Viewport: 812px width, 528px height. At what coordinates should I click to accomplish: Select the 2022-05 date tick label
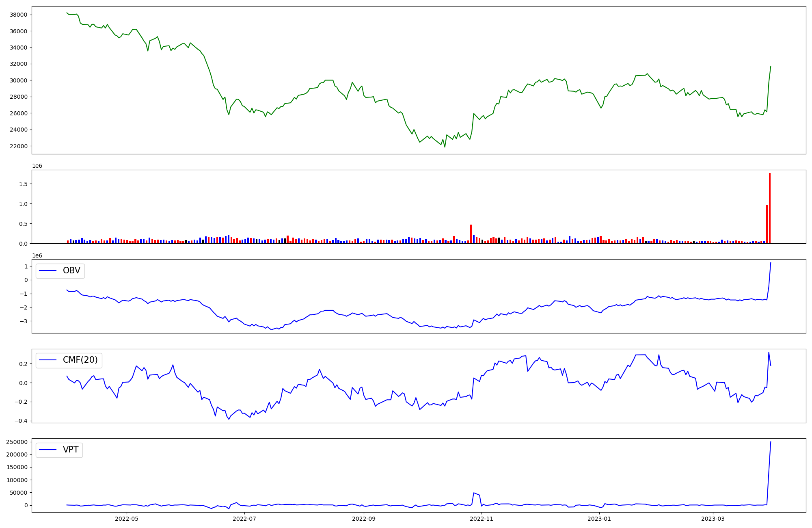point(127,519)
